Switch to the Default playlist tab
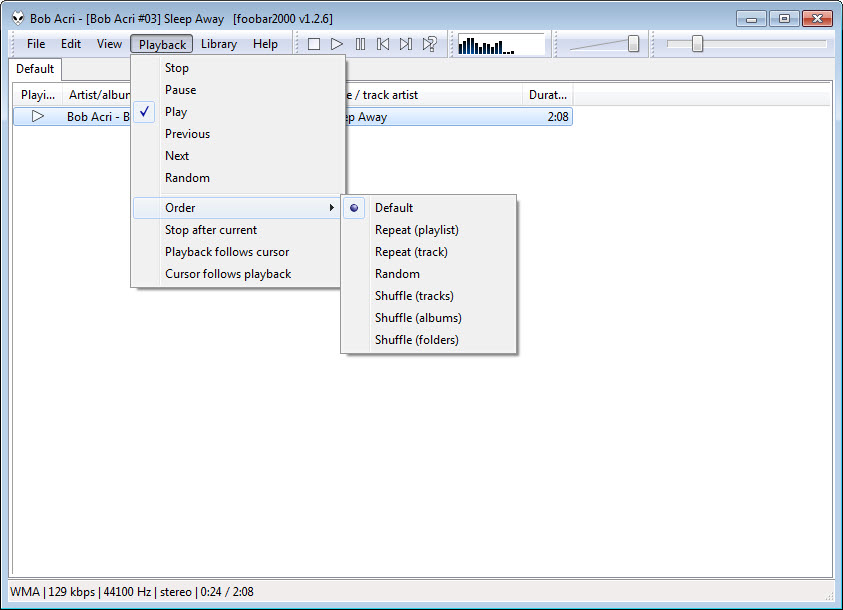 [x=35, y=69]
